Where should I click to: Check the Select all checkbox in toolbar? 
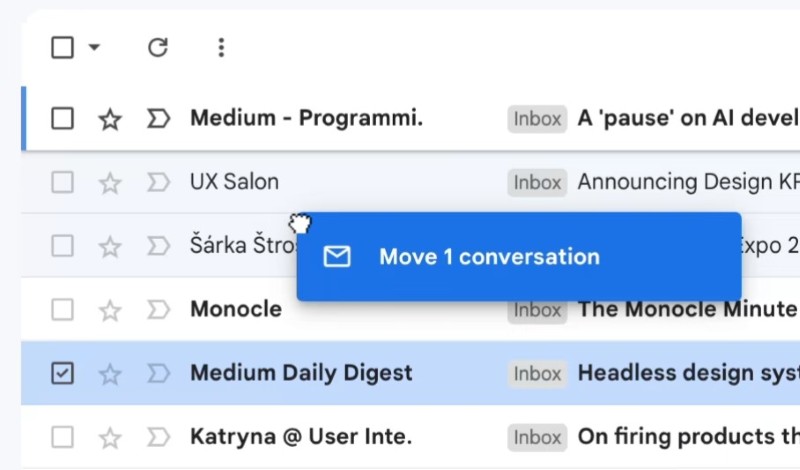(62, 47)
